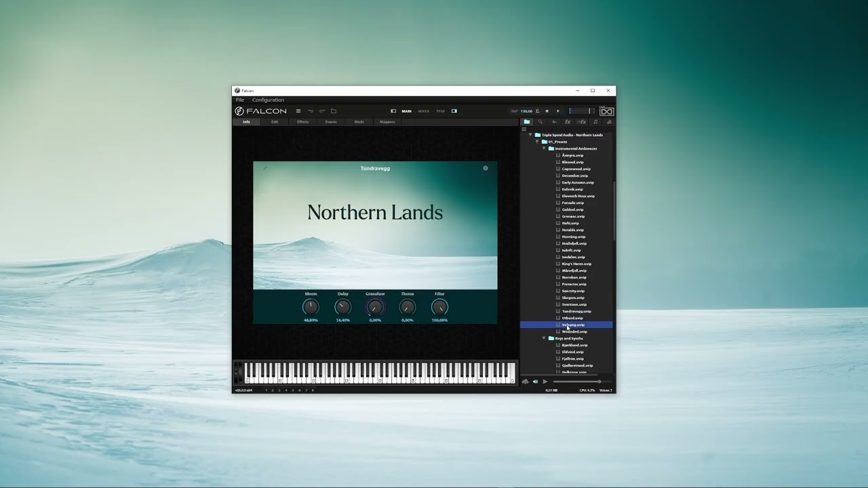
Task: Open the rightmost bars browser tab icon
Action: click(608, 122)
